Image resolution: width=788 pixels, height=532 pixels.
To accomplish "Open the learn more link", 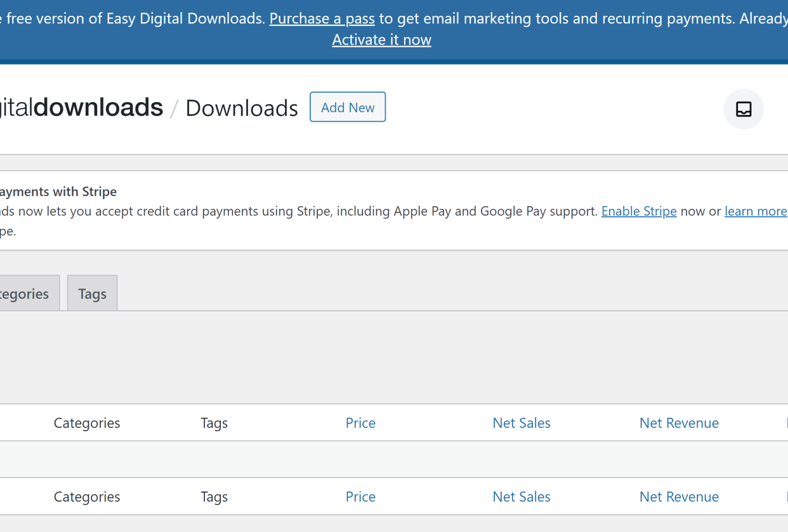I will coord(756,211).
